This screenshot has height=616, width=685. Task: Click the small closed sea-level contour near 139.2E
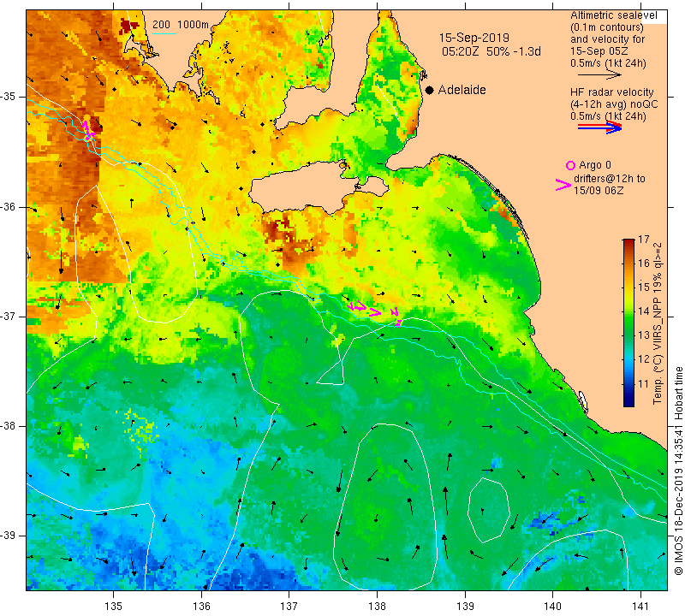(489, 511)
